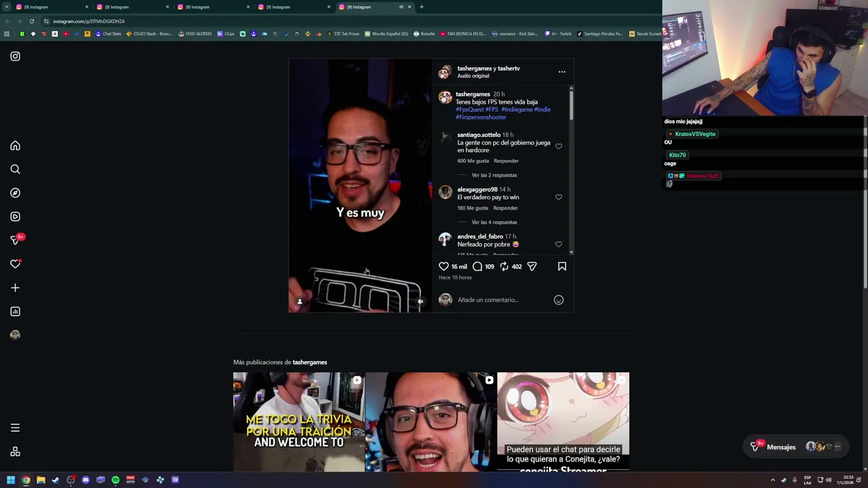
Task: Switch to the third Instagram browser tab
Action: (x=212, y=7)
